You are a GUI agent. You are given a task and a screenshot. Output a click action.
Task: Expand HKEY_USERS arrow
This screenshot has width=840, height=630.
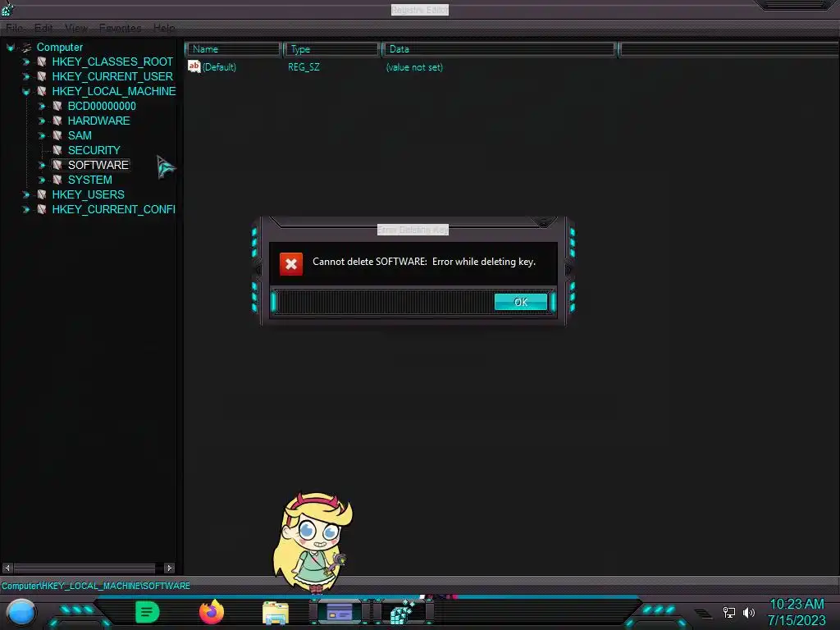tap(25, 194)
